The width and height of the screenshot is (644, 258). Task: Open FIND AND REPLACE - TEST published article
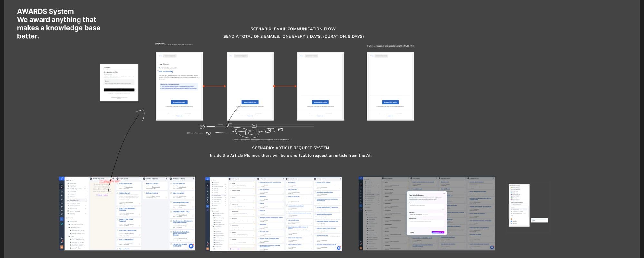click(181, 212)
